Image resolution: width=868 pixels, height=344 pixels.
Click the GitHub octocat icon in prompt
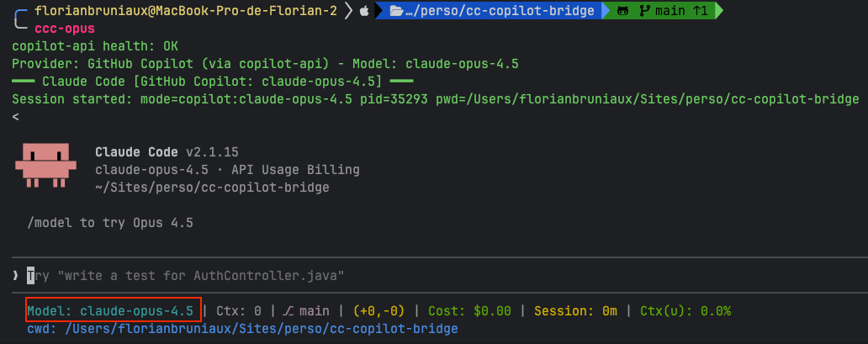pyautogui.click(x=622, y=11)
